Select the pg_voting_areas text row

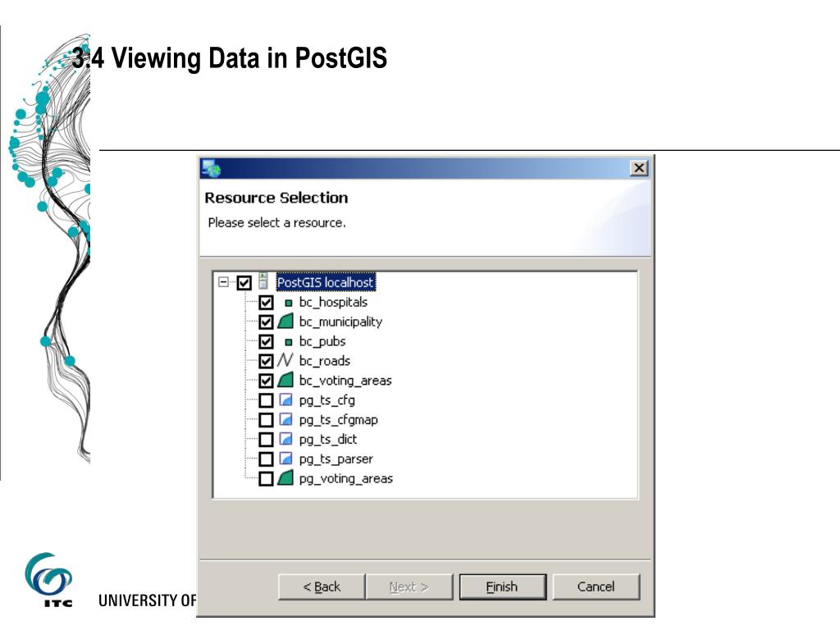coord(346,479)
